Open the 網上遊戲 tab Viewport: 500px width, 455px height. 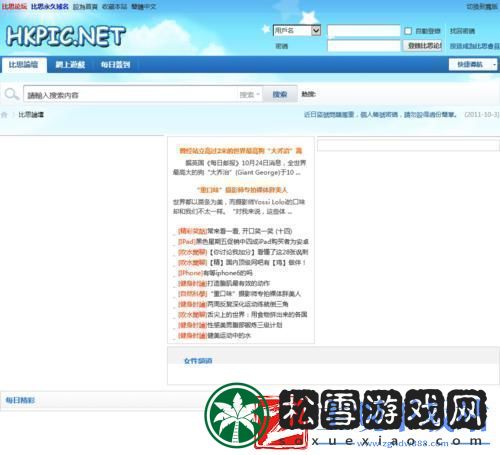(x=70, y=65)
